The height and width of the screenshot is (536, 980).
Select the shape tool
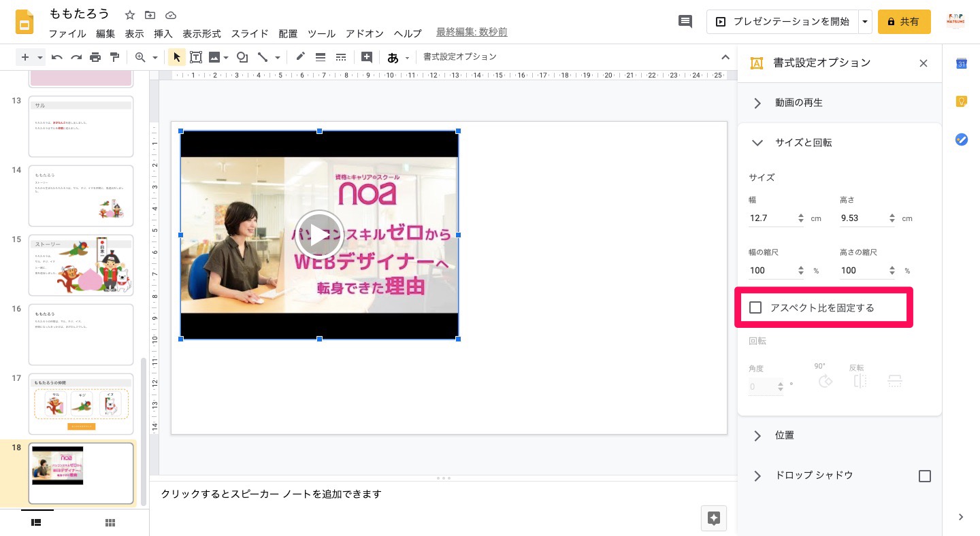[242, 57]
